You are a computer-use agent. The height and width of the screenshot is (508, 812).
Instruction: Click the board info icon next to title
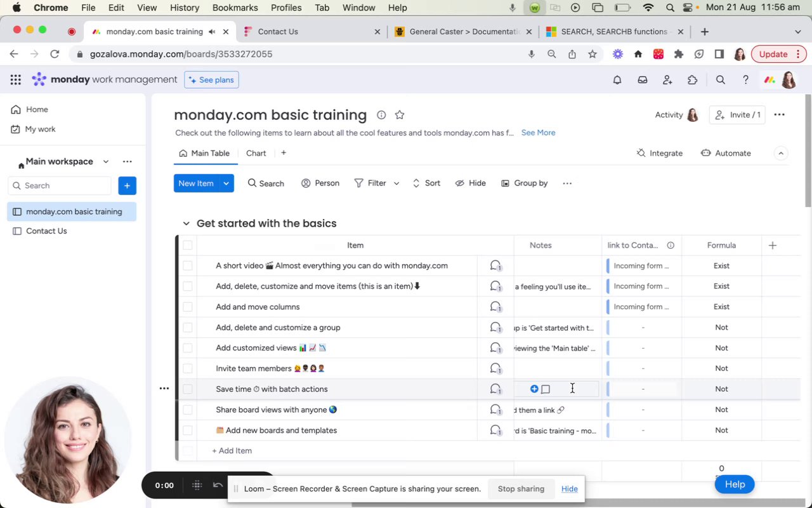[381, 115]
